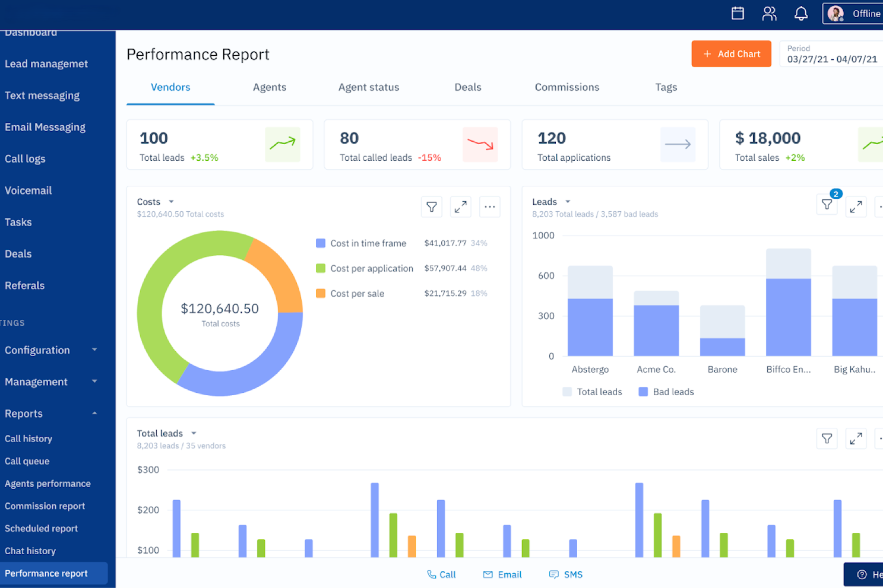This screenshot has width=883, height=588.
Task: Click the Add Chart button
Action: 731,54
